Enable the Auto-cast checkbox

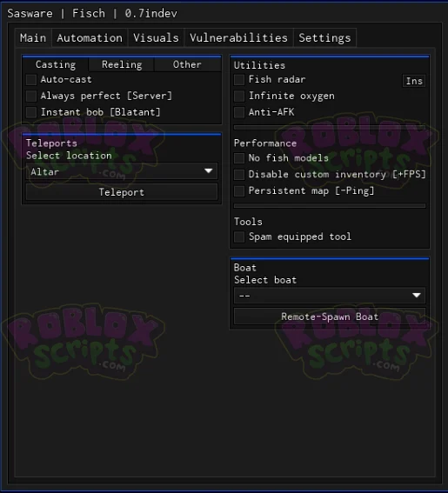point(31,80)
